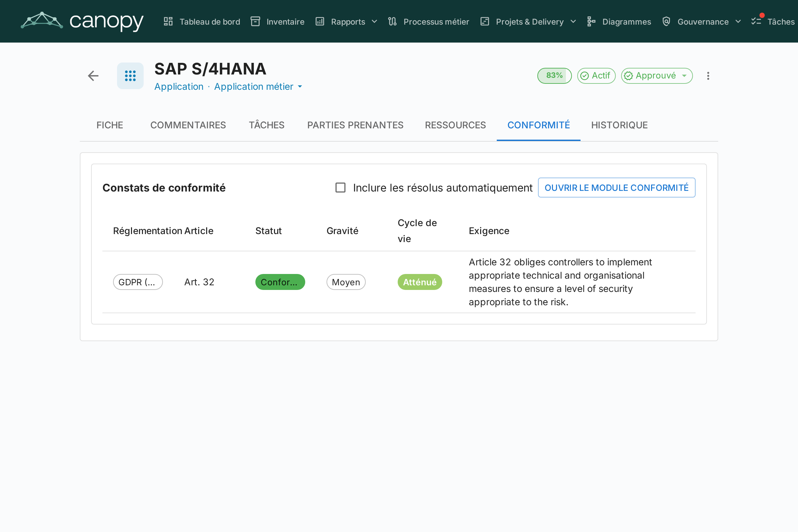The width and height of the screenshot is (798, 532).
Task: Click the Constats de conformité heading
Action: point(164,188)
